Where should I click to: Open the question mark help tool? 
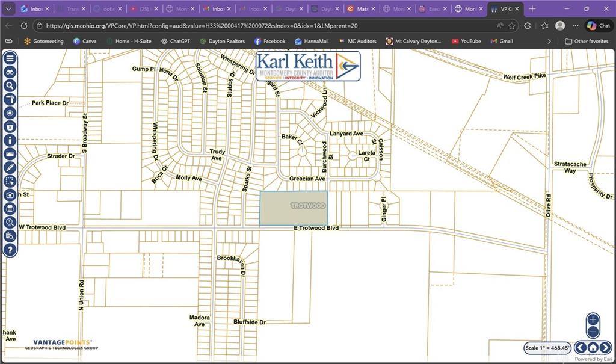click(10, 250)
